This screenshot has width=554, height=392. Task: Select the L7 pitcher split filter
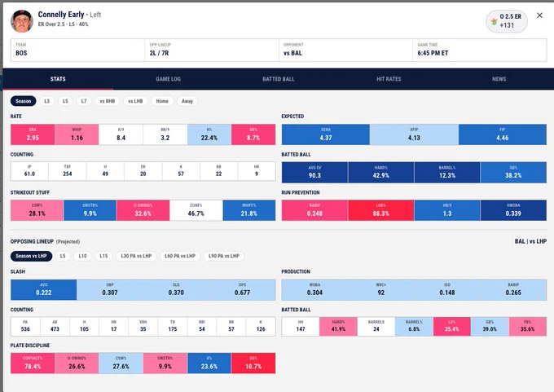tap(84, 101)
